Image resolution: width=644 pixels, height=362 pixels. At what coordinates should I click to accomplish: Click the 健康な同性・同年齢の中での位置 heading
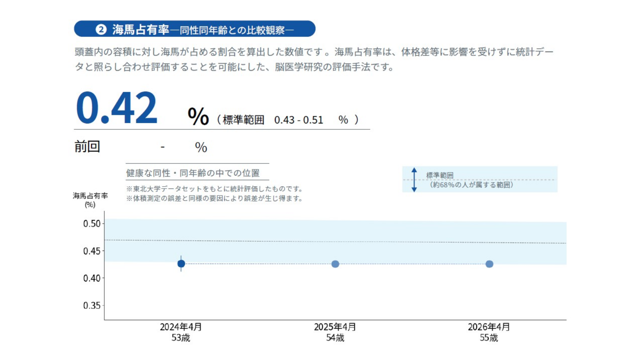point(193,173)
